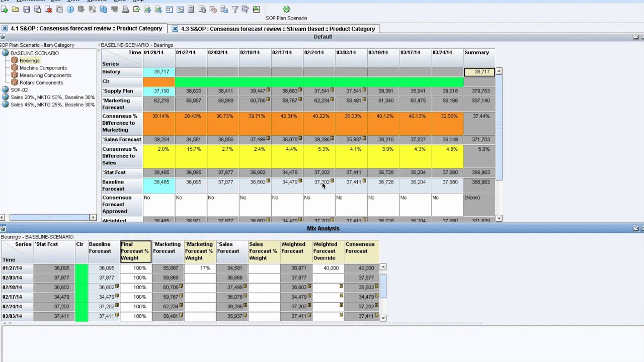The width and height of the screenshot is (644, 362).
Task: Select BASELINE-SCENARIO in the scenario tree
Action: coord(34,53)
